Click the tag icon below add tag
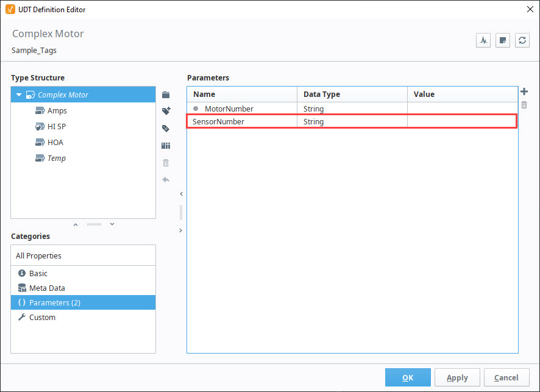Screen dimensions: 540x392 coord(166,129)
